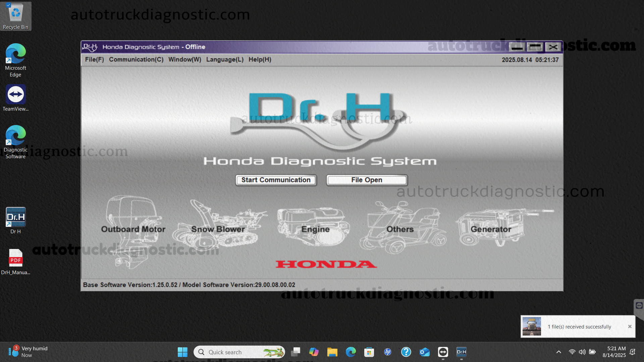This screenshot has width=644, height=362.
Task: Open the Help(H) menu
Action: (260, 60)
